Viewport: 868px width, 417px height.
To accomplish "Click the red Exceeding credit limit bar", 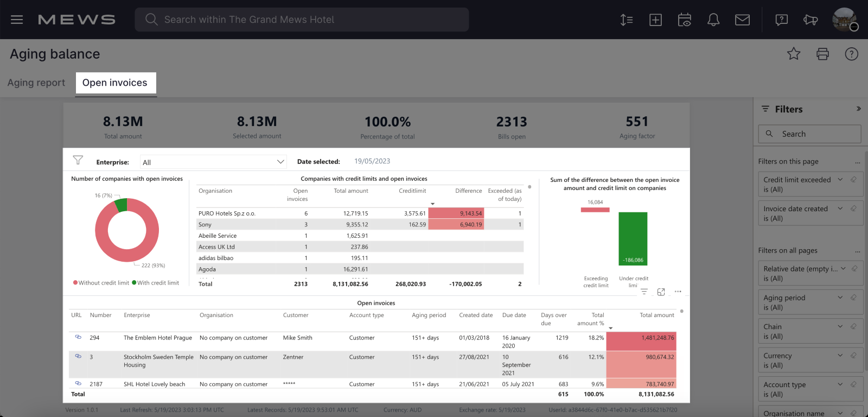I will 595,210.
